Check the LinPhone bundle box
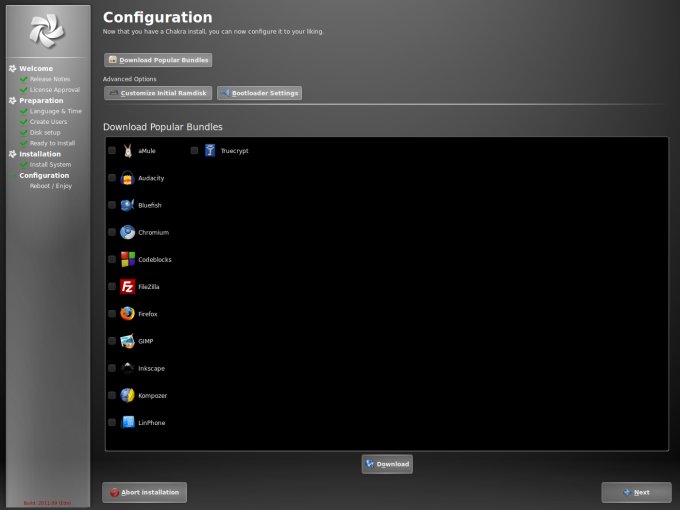Image resolution: width=680 pixels, height=510 pixels. pos(112,422)
